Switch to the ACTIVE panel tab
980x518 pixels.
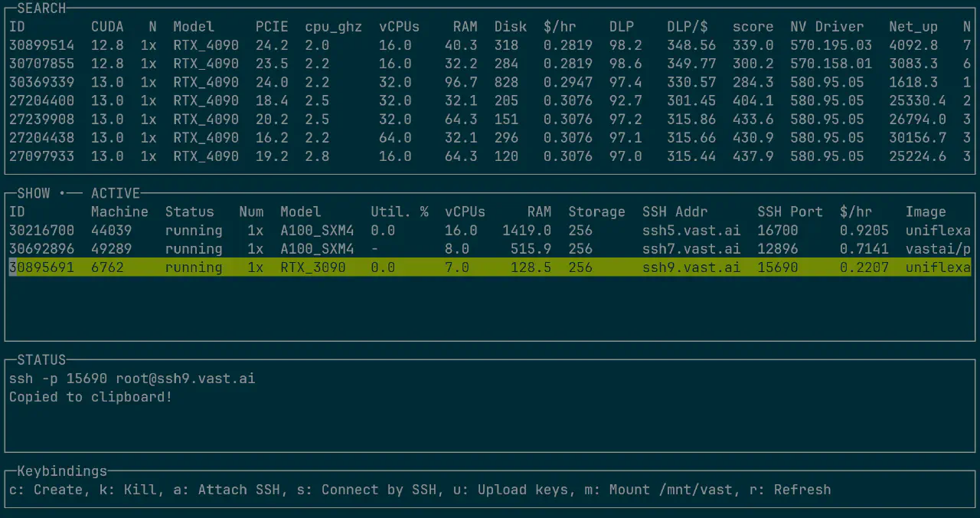(x=115, y=193)
